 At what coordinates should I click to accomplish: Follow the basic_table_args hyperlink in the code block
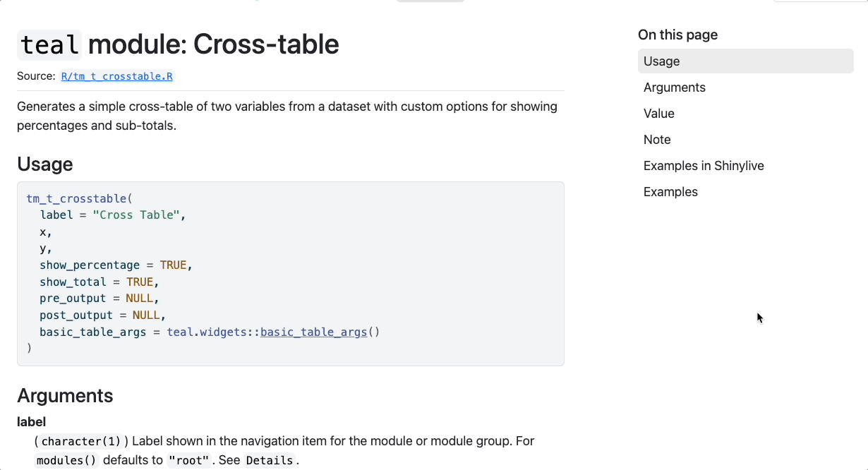tap(313, 332)
